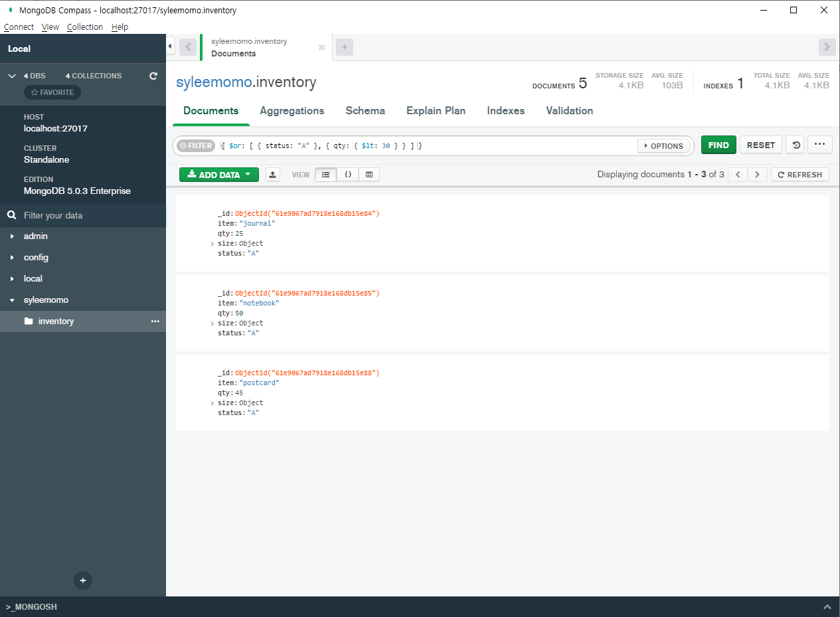Click the REFRESH button
840x617 pixels.
tap(800, 175)
